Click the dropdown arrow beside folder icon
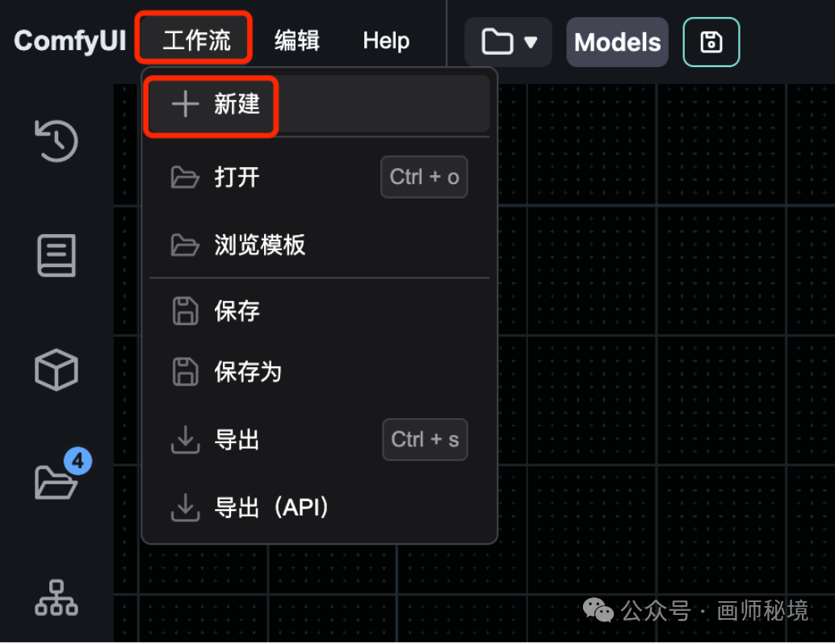 [531, 42]
